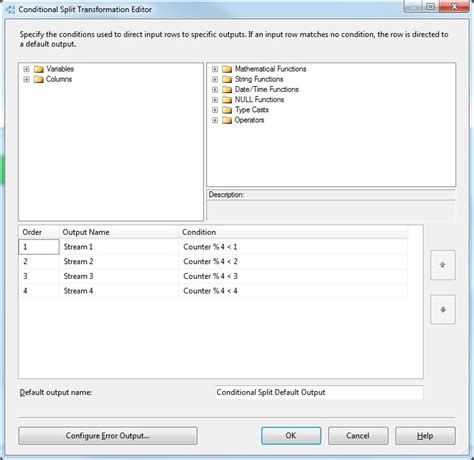Image resolution: width=474 pixels, height=460 pixels.
Task: Expand the Variables tree node
Action: point(26,69)
